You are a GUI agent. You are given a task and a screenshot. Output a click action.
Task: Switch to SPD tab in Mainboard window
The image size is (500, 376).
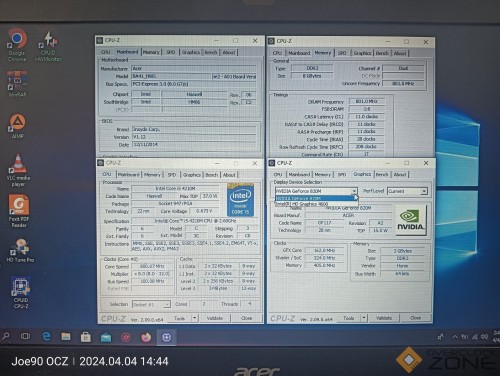click(x=171, y=52)
